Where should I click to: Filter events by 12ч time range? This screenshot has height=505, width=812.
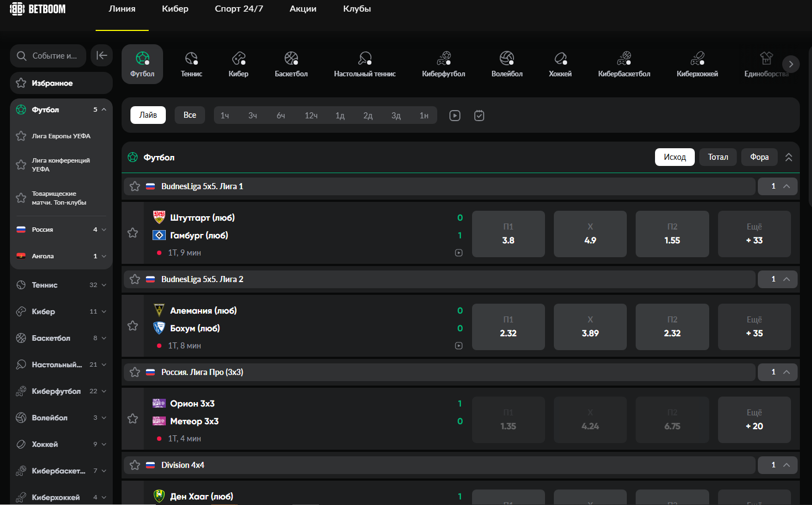[311, 115]
